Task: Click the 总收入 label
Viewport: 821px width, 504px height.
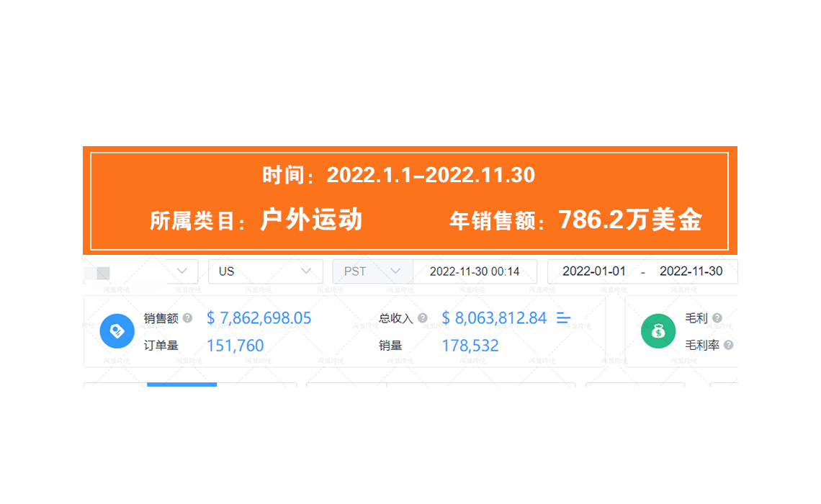Action: [396, 318]
